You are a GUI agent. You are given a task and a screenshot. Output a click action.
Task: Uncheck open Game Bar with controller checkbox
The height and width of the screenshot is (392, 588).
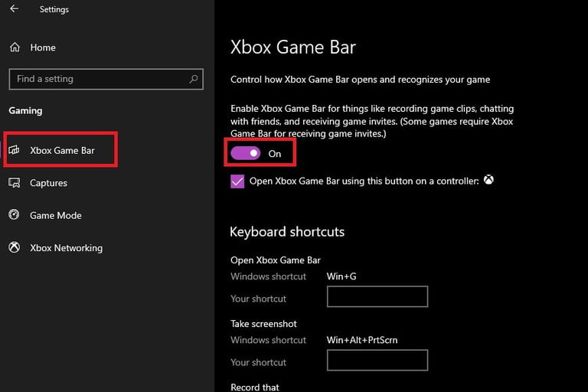pyautogui.click(x=237, y=181)
